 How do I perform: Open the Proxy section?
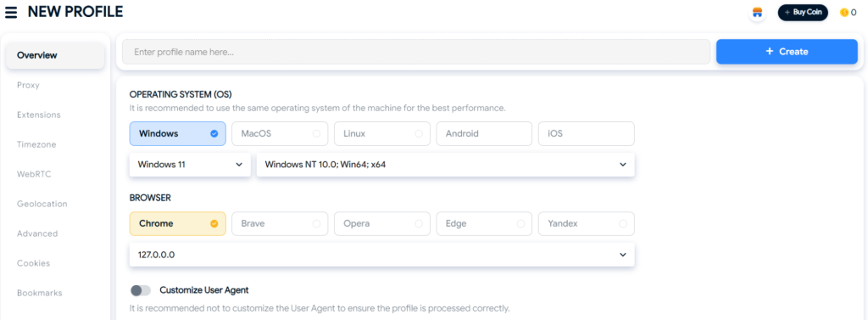point(28,85)
